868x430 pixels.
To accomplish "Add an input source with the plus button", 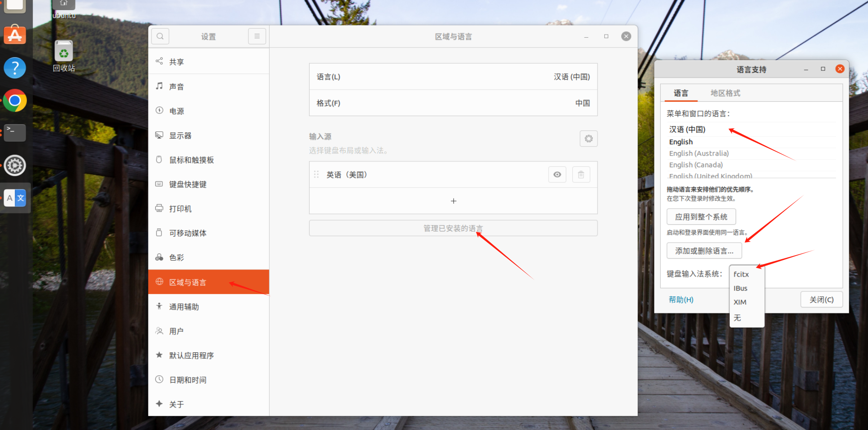I will (454, 201).
